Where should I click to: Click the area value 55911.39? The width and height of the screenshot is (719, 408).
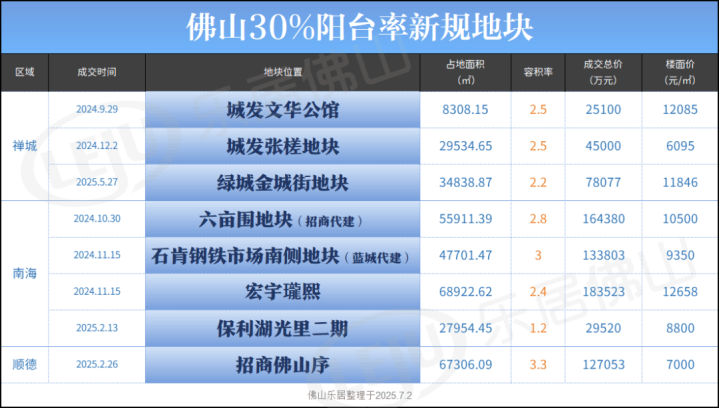465,219
